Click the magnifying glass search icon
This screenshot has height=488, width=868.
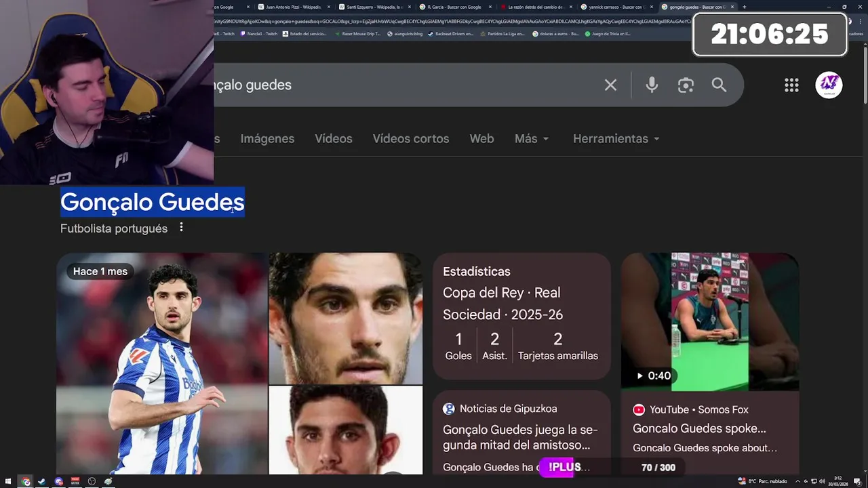[719, 85]
